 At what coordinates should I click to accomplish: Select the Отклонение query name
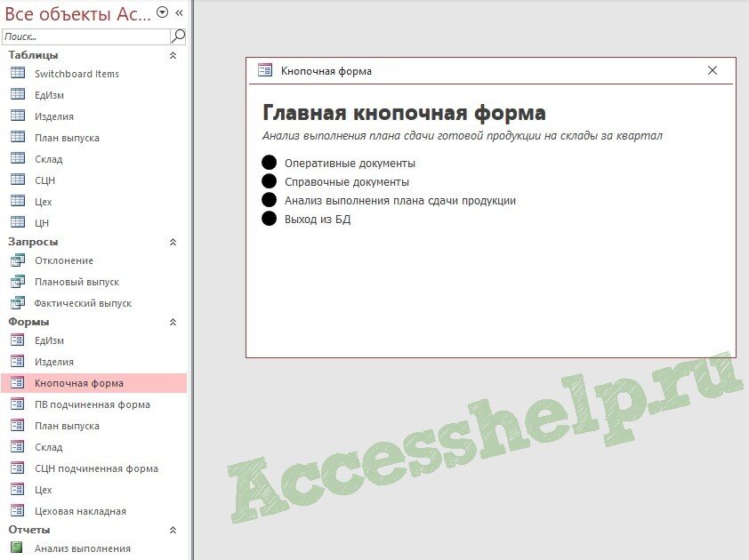coord(64,260)
